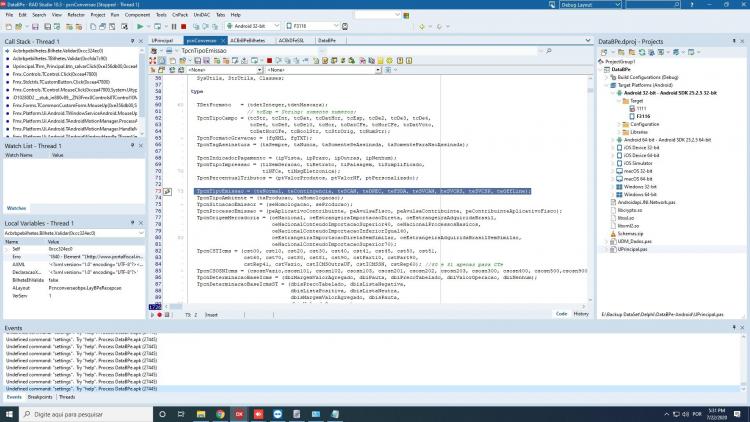Open File Explorer from the taskbar

(201, 414)
